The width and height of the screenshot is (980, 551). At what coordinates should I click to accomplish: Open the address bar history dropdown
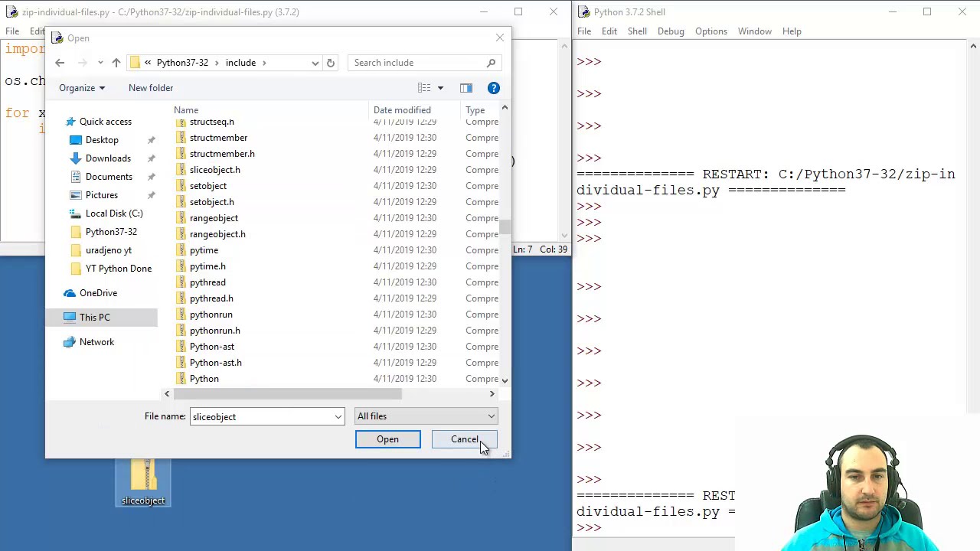[x=315, y=63]
